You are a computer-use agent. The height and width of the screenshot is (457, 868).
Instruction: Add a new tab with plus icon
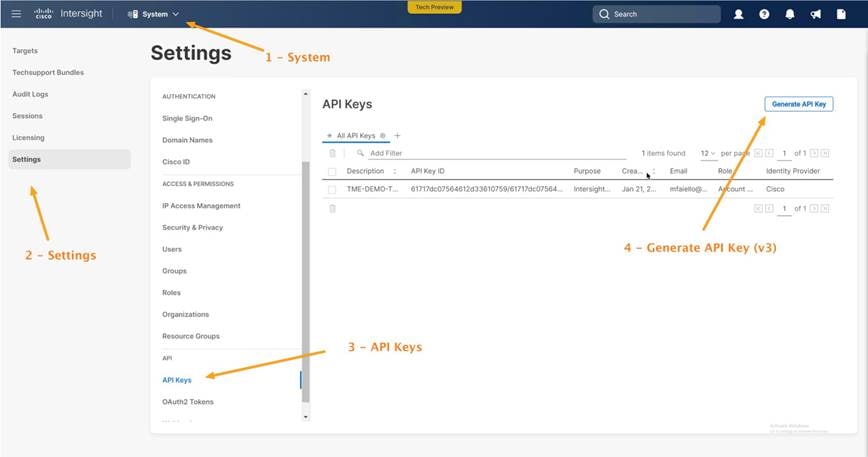397,136
